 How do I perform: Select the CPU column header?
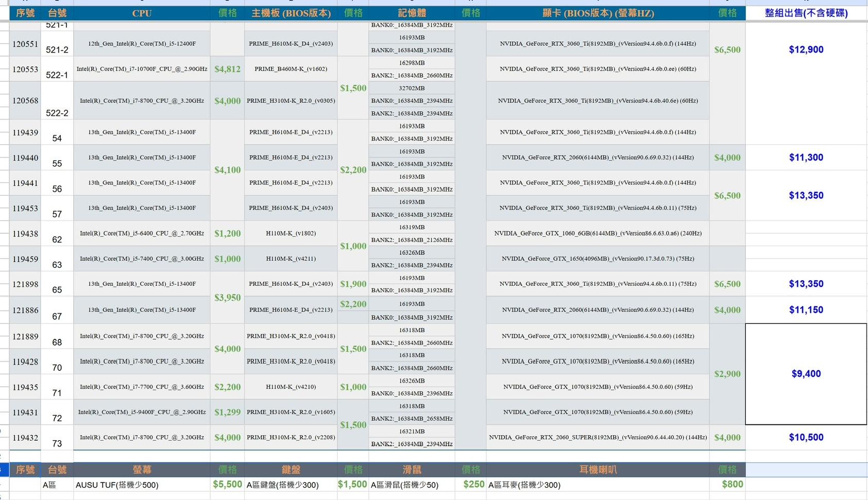(142, 13)
